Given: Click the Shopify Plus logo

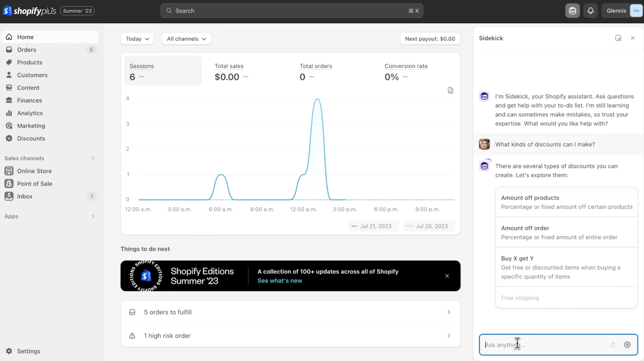Looking at the screenshot, I should pyautogui.click(x=30, y=11).
